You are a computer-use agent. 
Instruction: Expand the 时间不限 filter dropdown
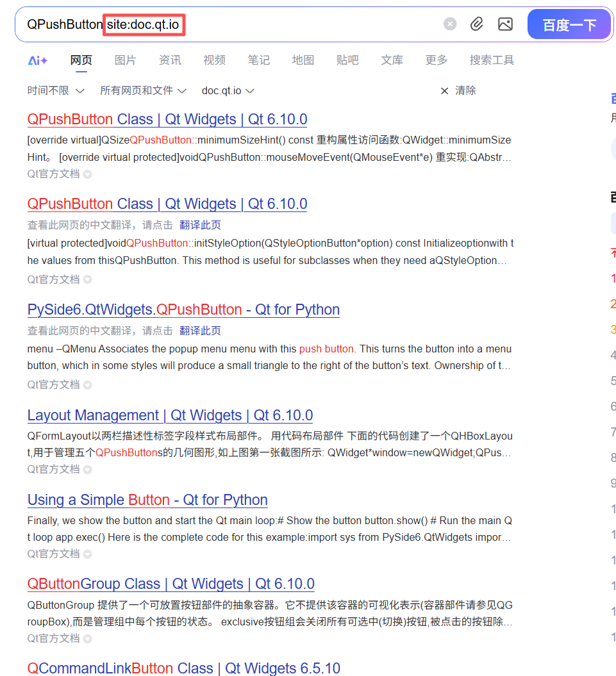[x=55, y=90]
